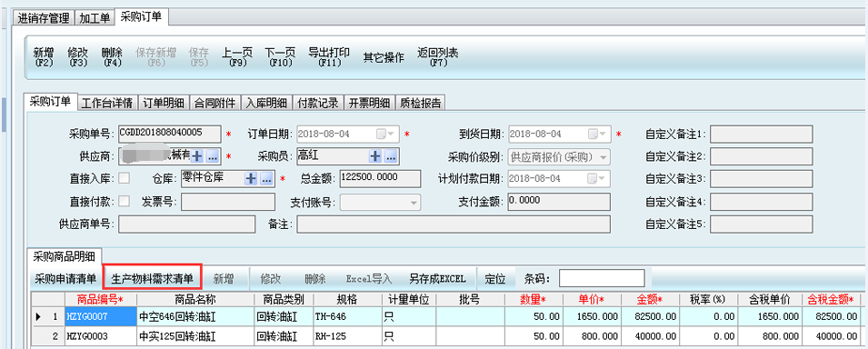Click the 自定义备注3 field
The width and height of the screenshot is (868, 349).
click(761, 179)
